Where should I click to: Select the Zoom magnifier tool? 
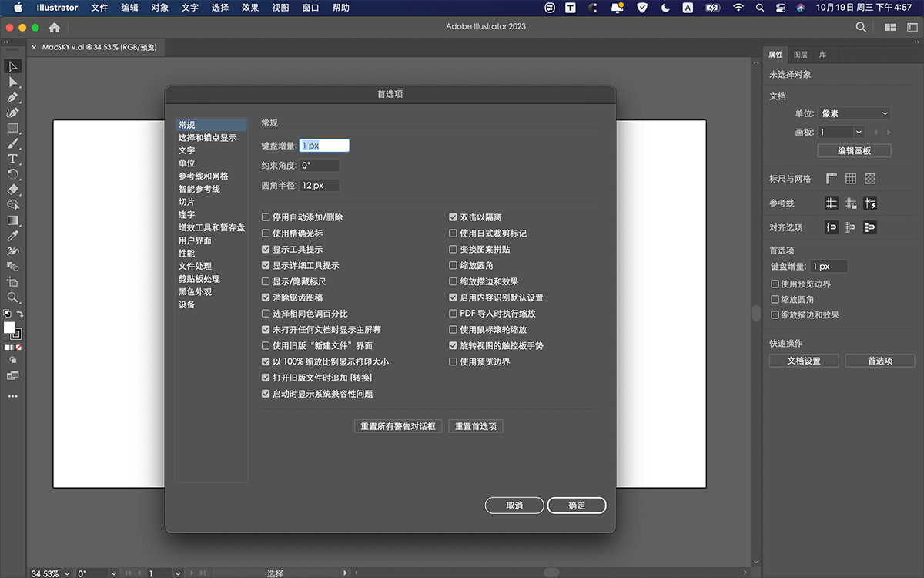13,297
